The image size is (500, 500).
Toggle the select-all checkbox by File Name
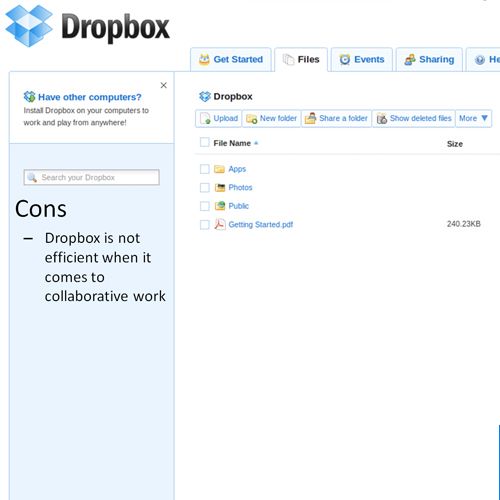(x=204, y=142)
